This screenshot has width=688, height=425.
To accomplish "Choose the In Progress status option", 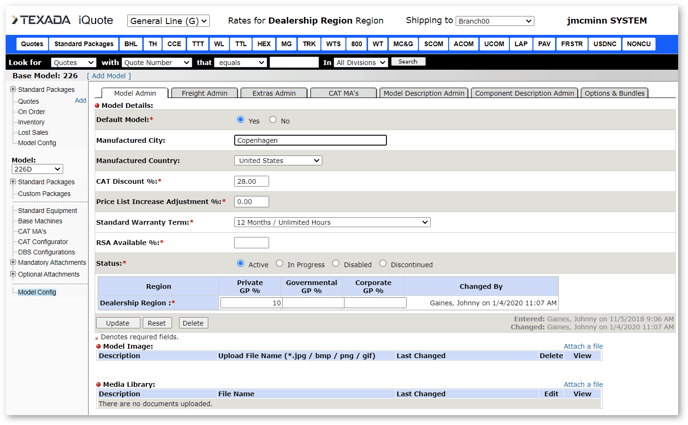I will (x=280, y=264).
